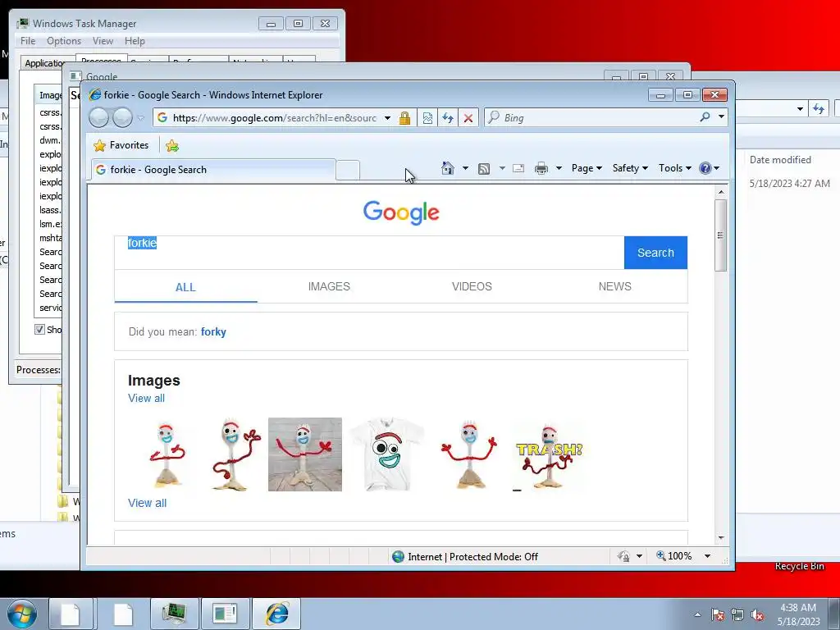Click the page vertical scrollbar thumb
The width and height of the screenshot is (840, 630).
pos(721,235)
